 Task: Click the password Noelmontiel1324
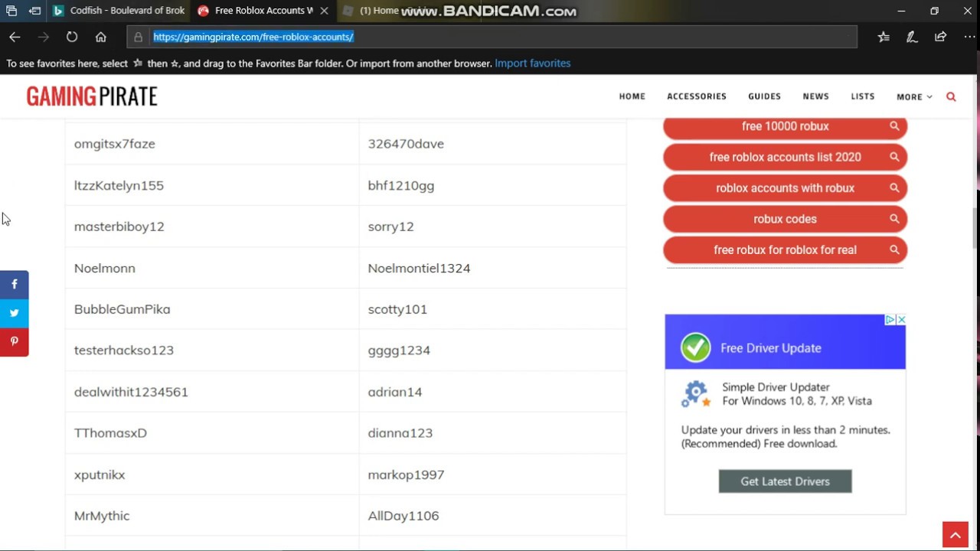pos(419,268)
